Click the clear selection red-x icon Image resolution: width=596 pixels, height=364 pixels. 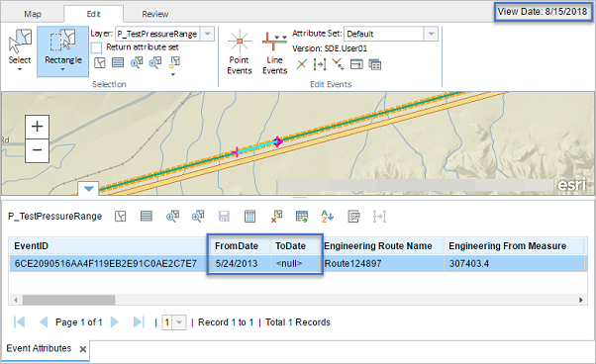276,217
